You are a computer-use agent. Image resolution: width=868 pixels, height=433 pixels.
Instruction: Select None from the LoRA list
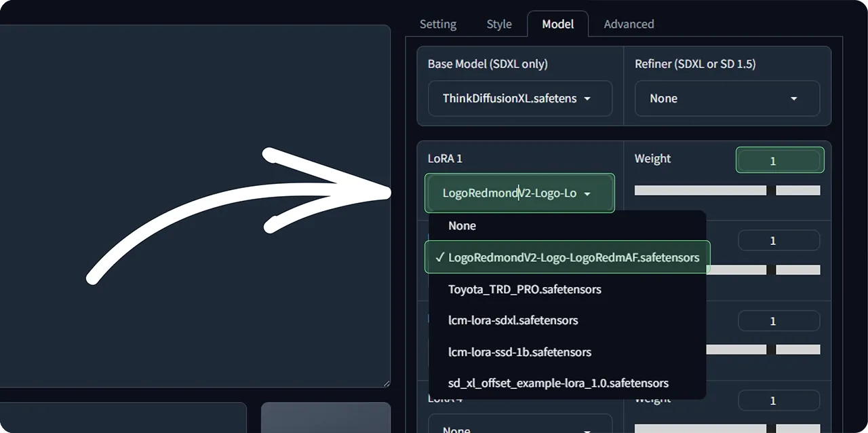click(x=462, y=225)
